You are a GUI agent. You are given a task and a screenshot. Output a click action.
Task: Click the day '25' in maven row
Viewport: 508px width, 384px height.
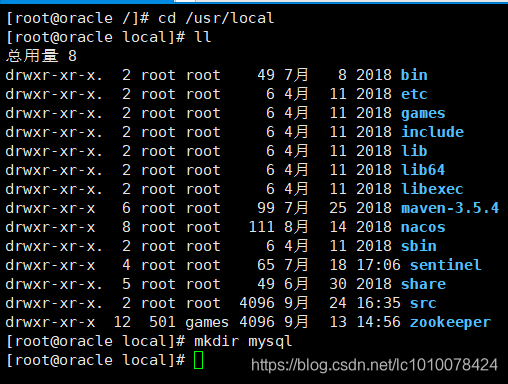click(x=338, y=208)
